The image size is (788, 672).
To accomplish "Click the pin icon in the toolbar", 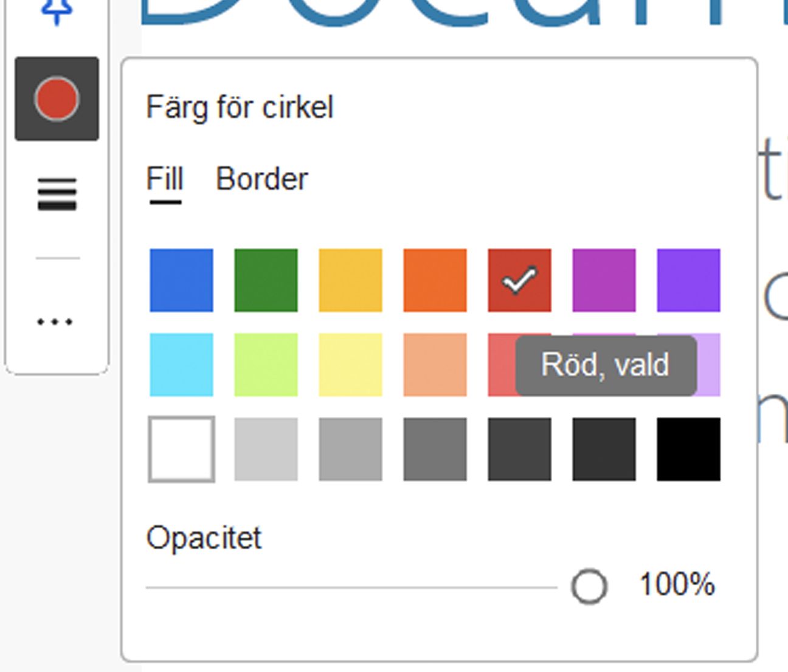I will 57,11.
